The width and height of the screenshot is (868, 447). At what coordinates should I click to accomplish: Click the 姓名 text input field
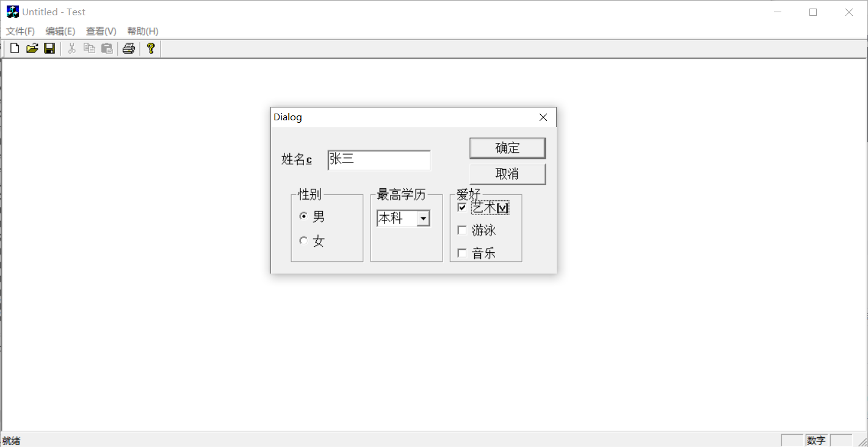coord(378,159)
